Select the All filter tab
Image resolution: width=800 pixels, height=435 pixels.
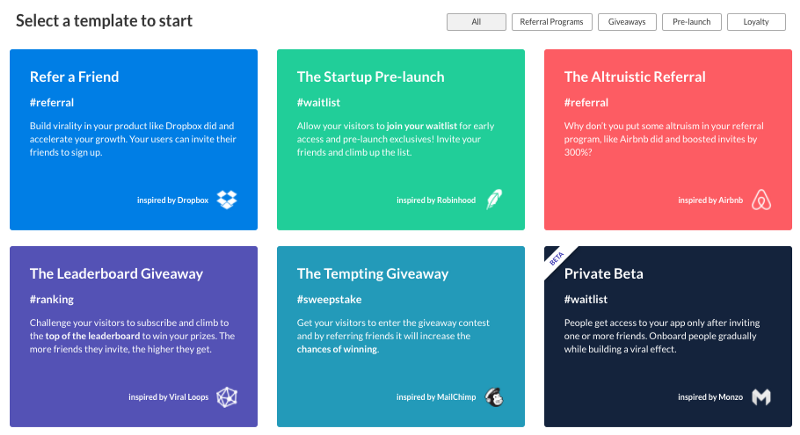(x=476, y=22)
